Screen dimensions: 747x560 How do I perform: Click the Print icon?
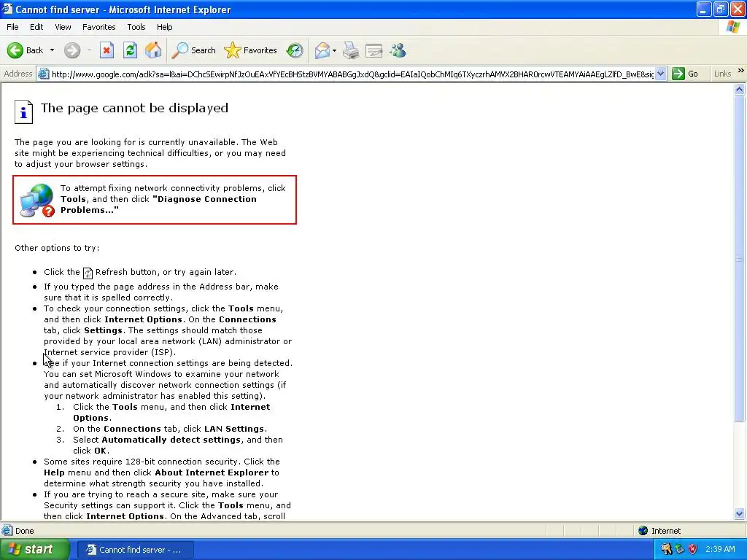(351, 50)
